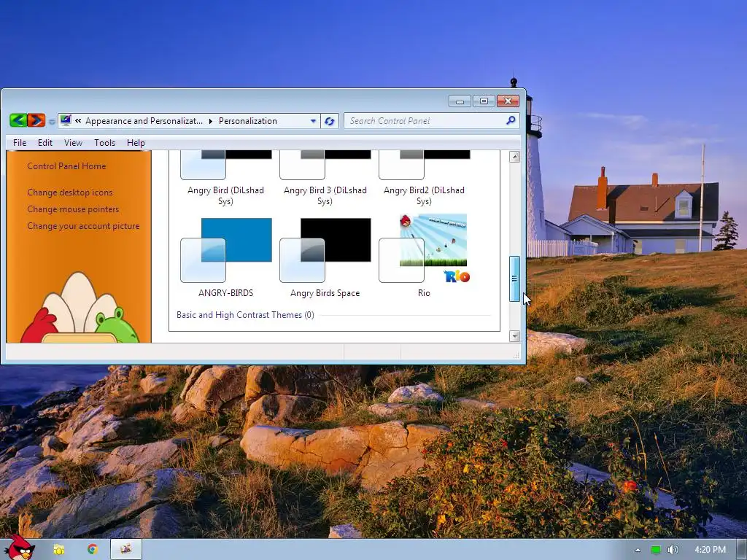Click Appearance and Personalization breadcrumb

[x=144, y=121]
